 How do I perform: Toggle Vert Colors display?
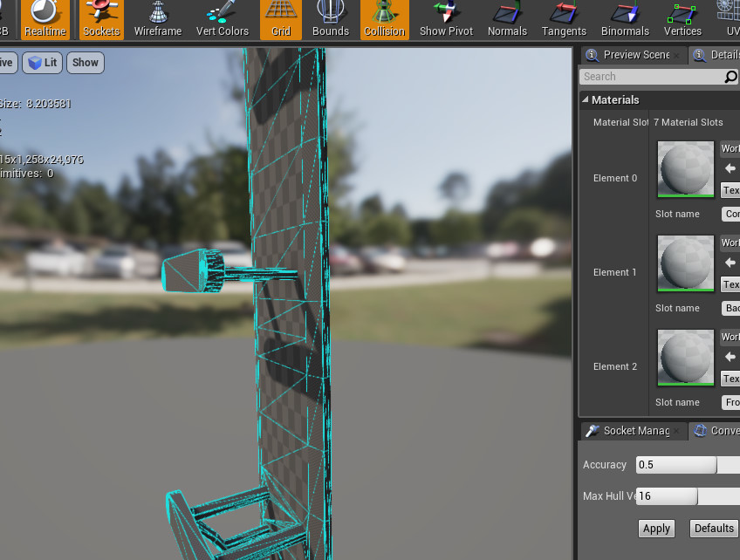coord(223,20)
